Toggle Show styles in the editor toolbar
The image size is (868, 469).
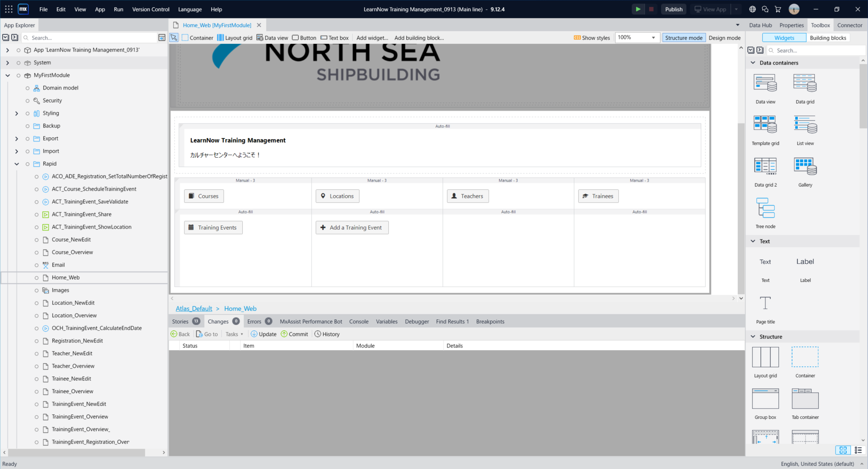coord(592,38)
